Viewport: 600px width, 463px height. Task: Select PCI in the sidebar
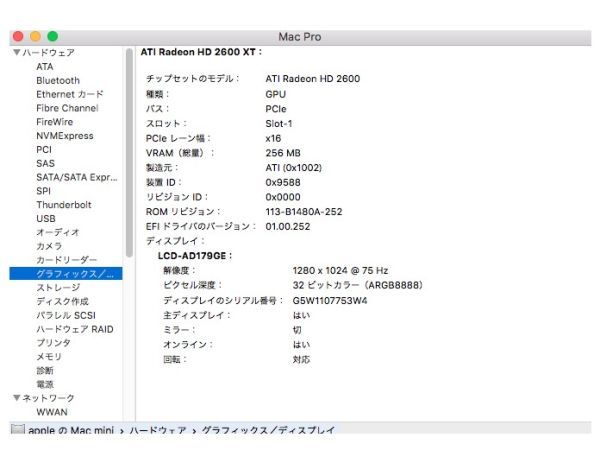coord(44,149)
